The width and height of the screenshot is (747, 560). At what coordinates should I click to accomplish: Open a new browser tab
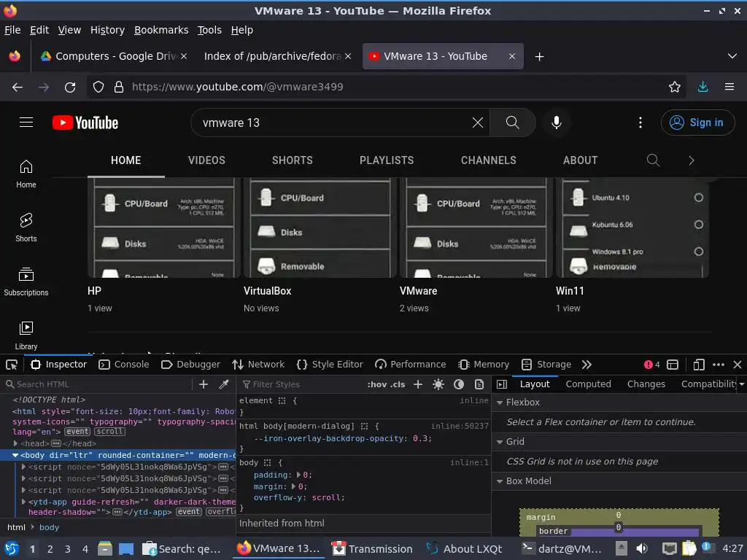pos(539,57)
